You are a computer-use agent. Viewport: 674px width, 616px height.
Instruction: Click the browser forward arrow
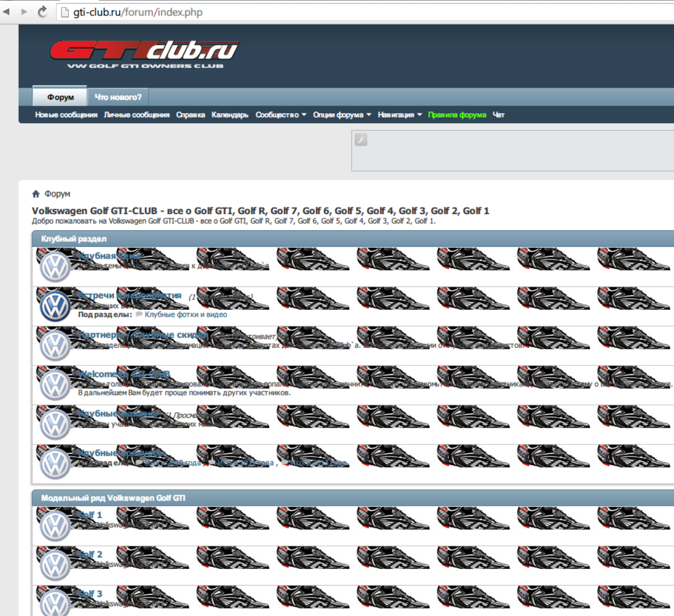tap(24, 11)
